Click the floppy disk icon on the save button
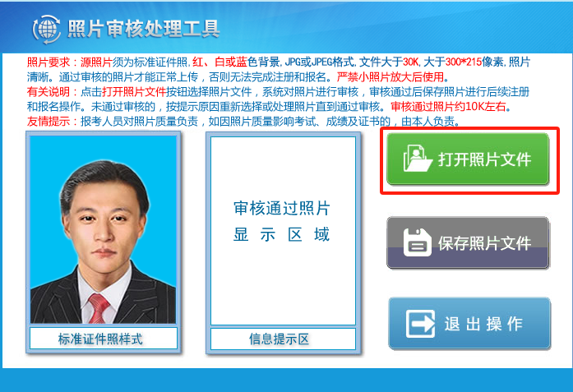Image resolution: width=573 pixels, height=392 pixels. tap(418, 242)
